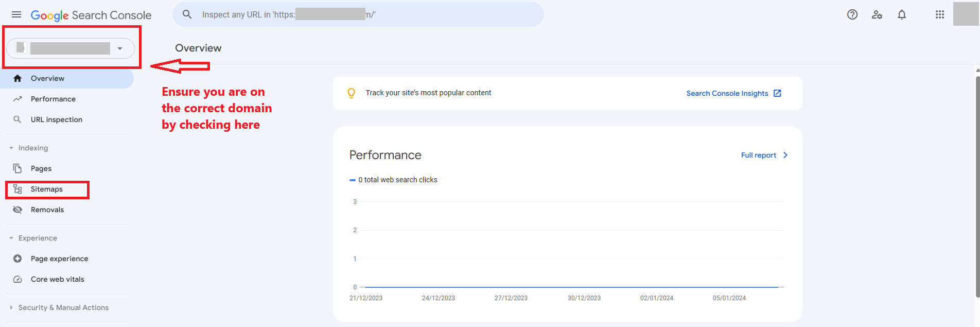This screenshot has width=980, height=327.
Task: Click the search magnifier icon in URL bar
Action: 187,14
